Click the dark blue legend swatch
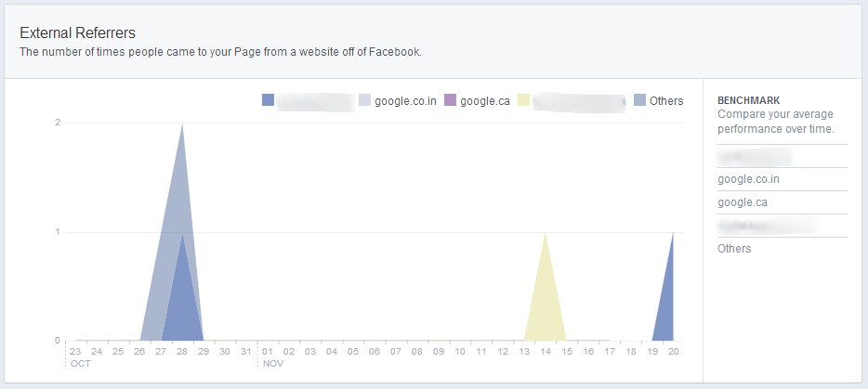The height and width of the screenshot is (389, 868). pyautogui.click(x=269, y=100)
